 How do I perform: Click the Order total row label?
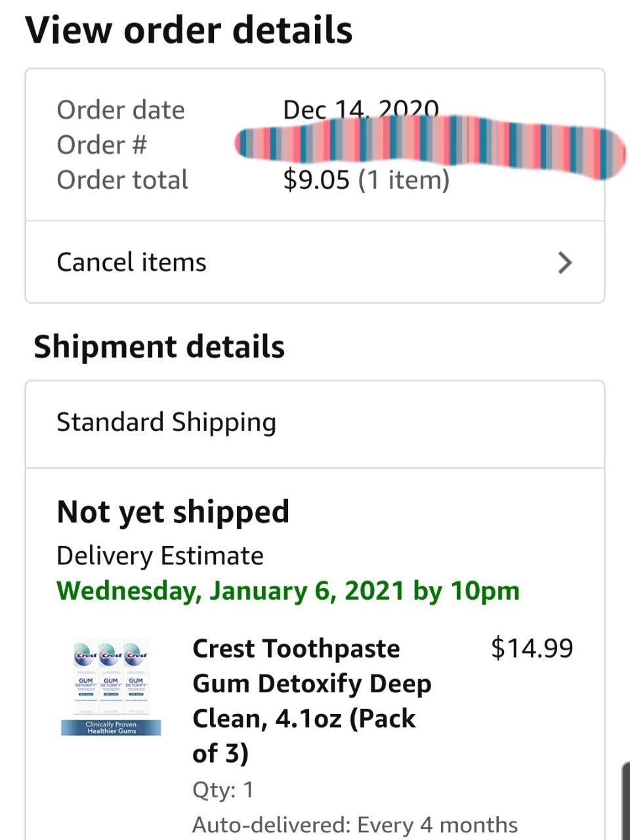pos(122,179)
